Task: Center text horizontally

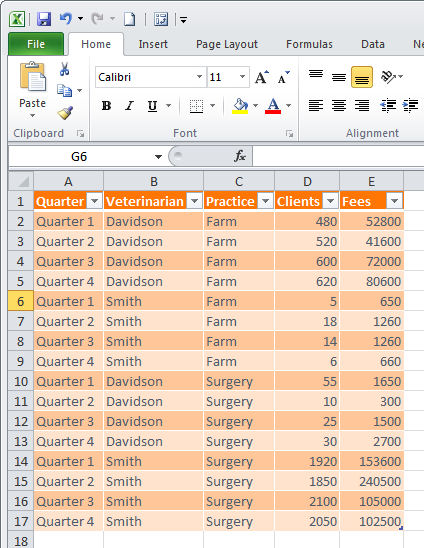Action: pos(339,105)
